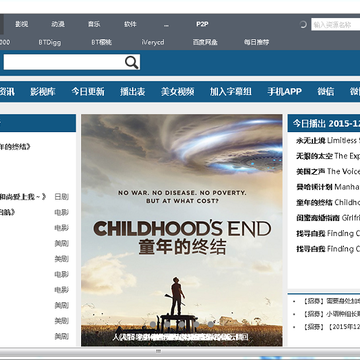
Task: Select the iVerycd source
Action: [x=153, y=42]
